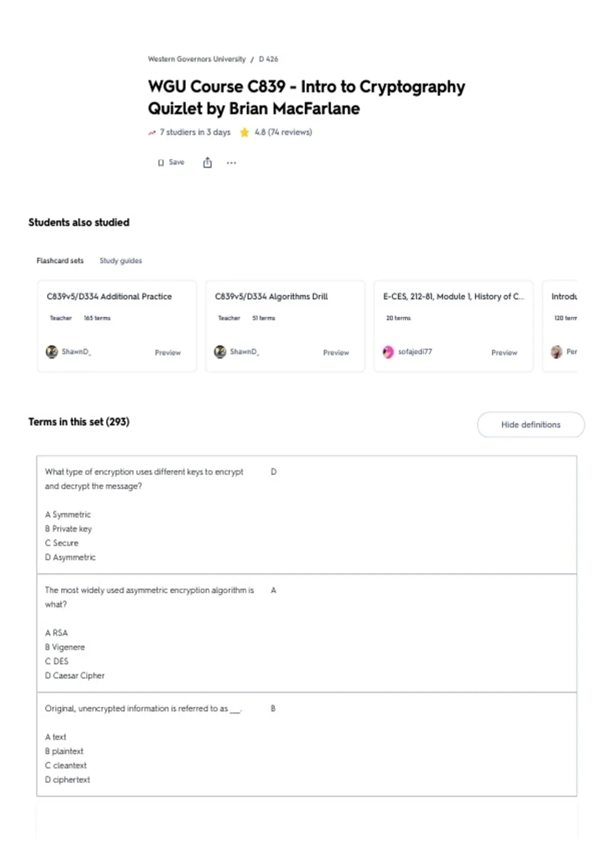Preview the C839v5/D334 Algorithms Drill set
Image resolution: width=613 pixels, height=868 pixels.
[x=336, y=352]
